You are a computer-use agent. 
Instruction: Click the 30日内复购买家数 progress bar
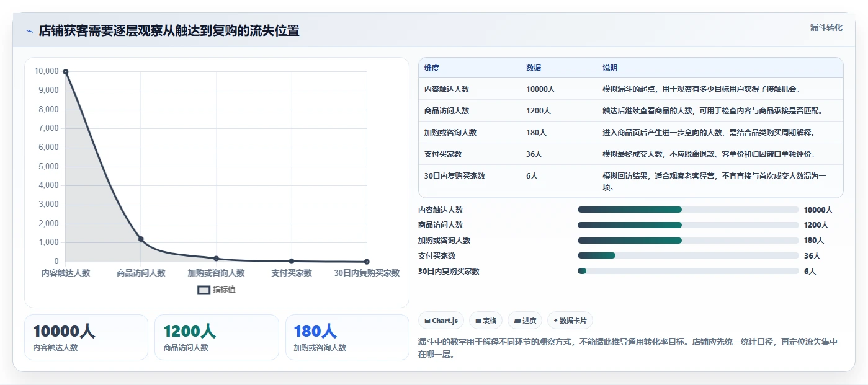point(688,271)
